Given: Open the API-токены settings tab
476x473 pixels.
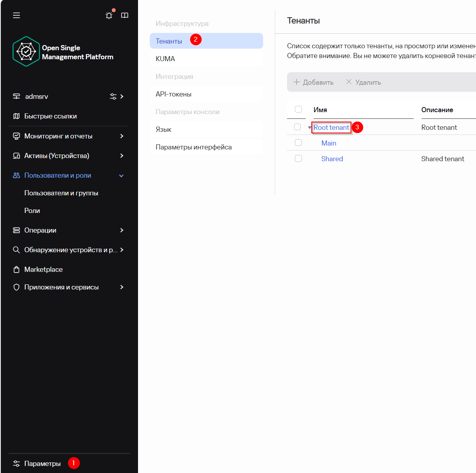Looking at the screenshot, I should 174,94.
